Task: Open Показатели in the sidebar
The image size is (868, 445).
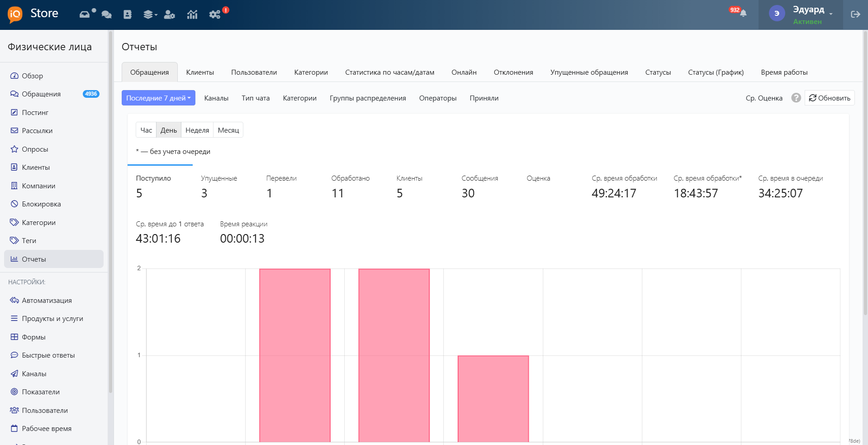Action: click(54, 392)
